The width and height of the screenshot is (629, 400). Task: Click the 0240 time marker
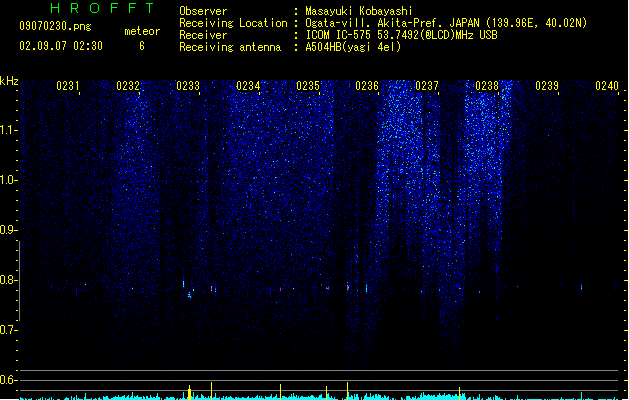pyautogui.click(x=607, y=86)
